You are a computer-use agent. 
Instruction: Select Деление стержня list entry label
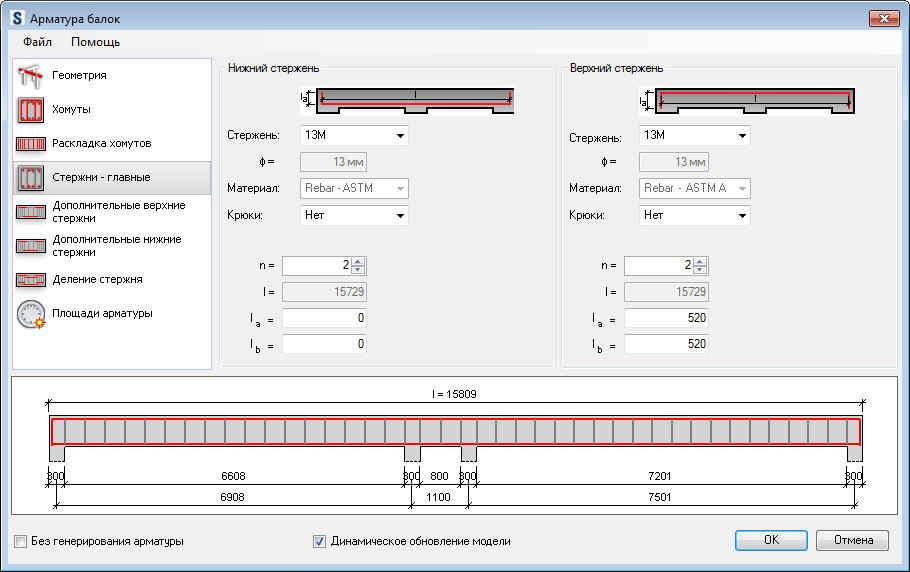[x=97, y=280]
